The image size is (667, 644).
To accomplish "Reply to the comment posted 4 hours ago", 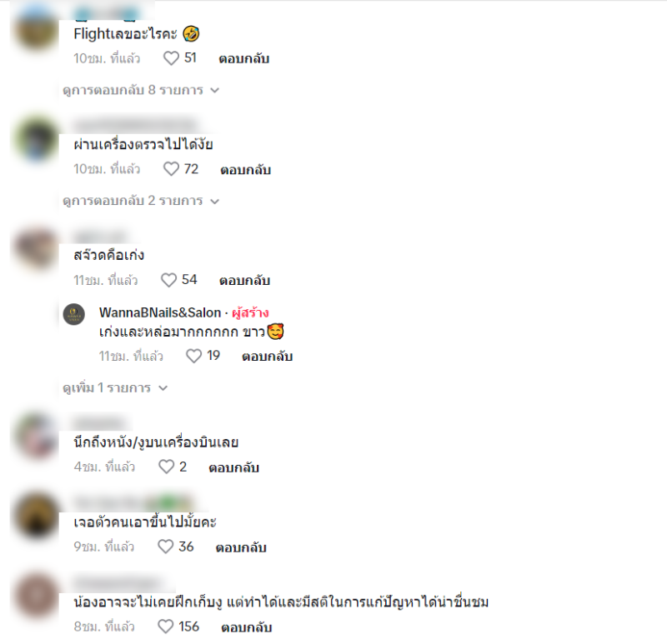I will point(233,467).
